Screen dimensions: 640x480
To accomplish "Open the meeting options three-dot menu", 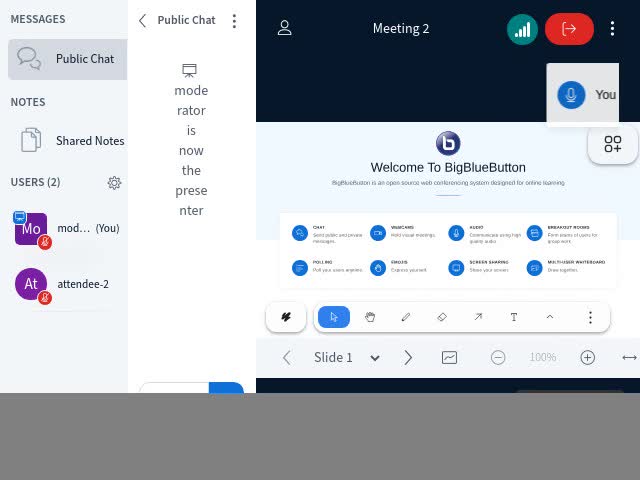I will pyautogui.click(x=612, y=29).
